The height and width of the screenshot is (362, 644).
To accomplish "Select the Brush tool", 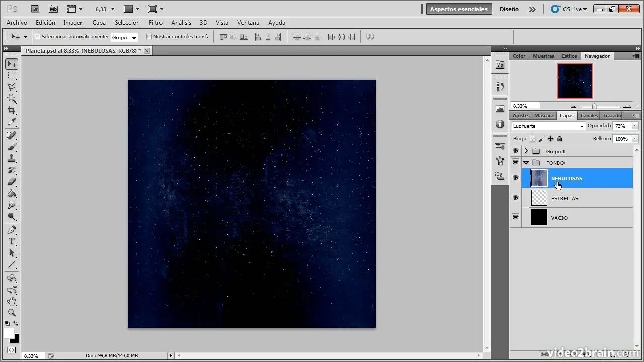I will 12,147.
